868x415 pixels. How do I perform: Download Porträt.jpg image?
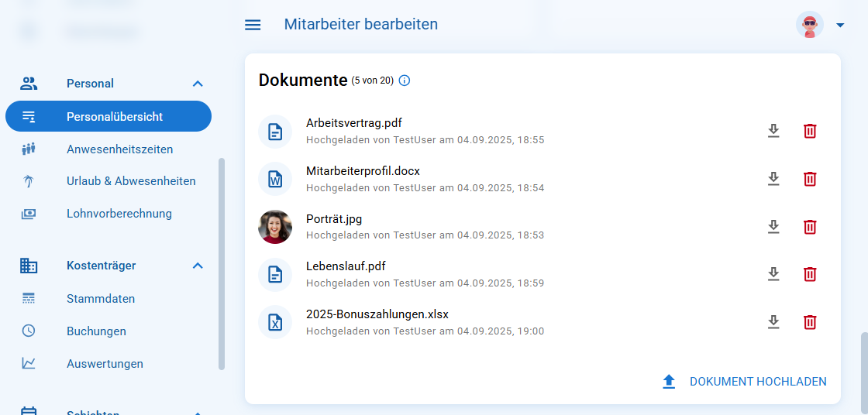773,227
